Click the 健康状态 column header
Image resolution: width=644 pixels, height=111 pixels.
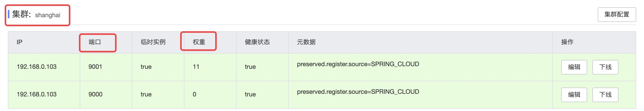pos(257,42)
